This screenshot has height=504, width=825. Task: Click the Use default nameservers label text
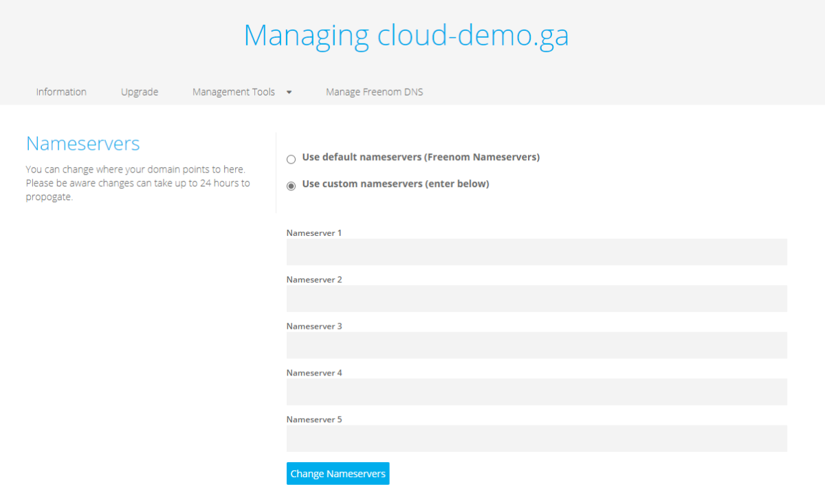[421, 157]
